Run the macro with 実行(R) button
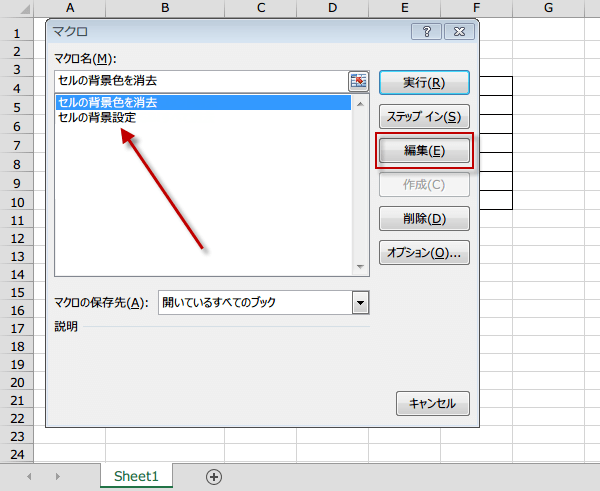 [424, 82]
